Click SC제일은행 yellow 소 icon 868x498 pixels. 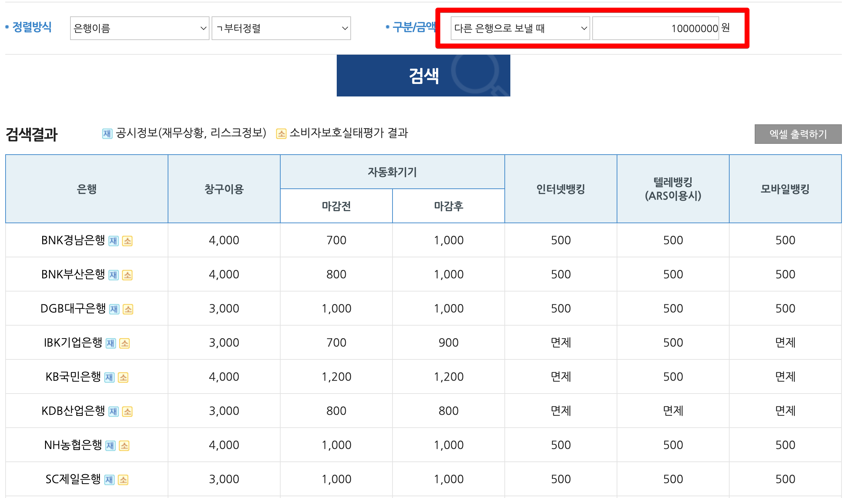(123, 480)
